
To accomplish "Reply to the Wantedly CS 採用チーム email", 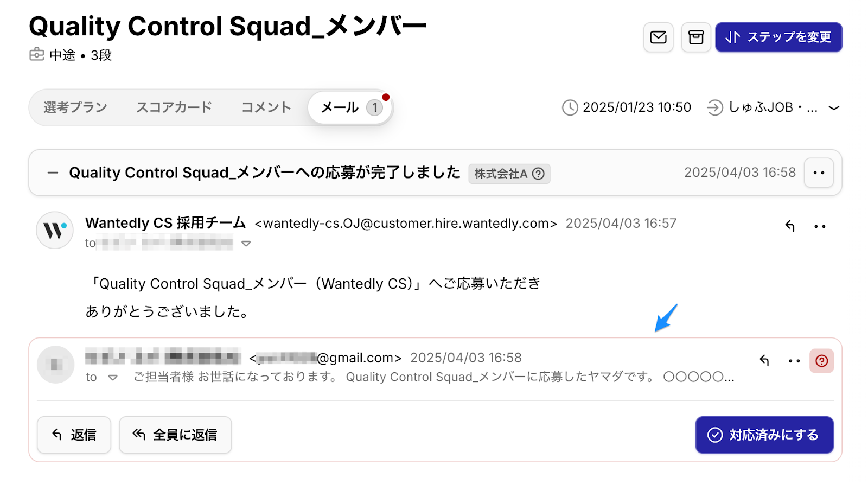I will point(790,226).
